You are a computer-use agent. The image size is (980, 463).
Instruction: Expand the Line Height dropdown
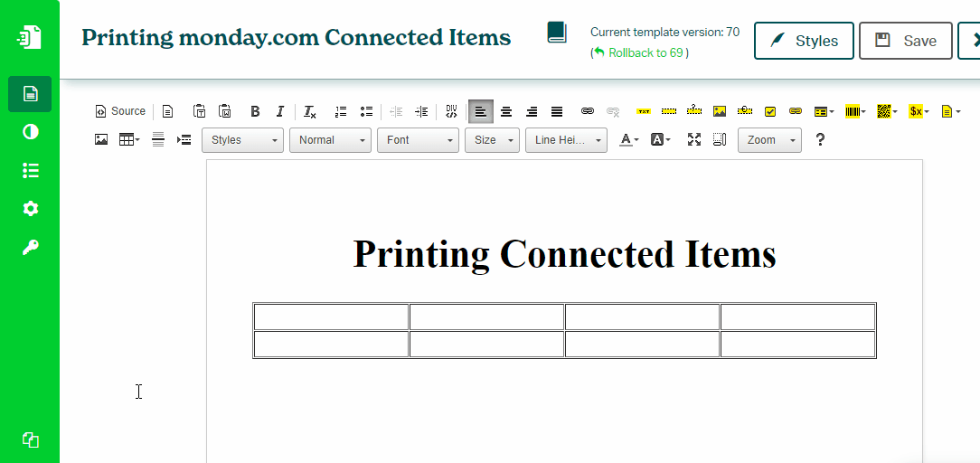[x=566, y=140]
